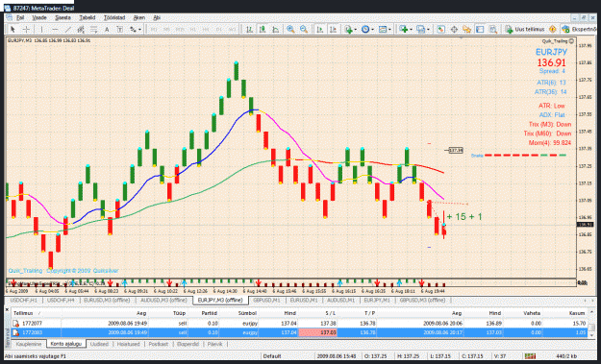Sort orders by Kasum column header
The image size is (601, 364).
tap(577, 313)
